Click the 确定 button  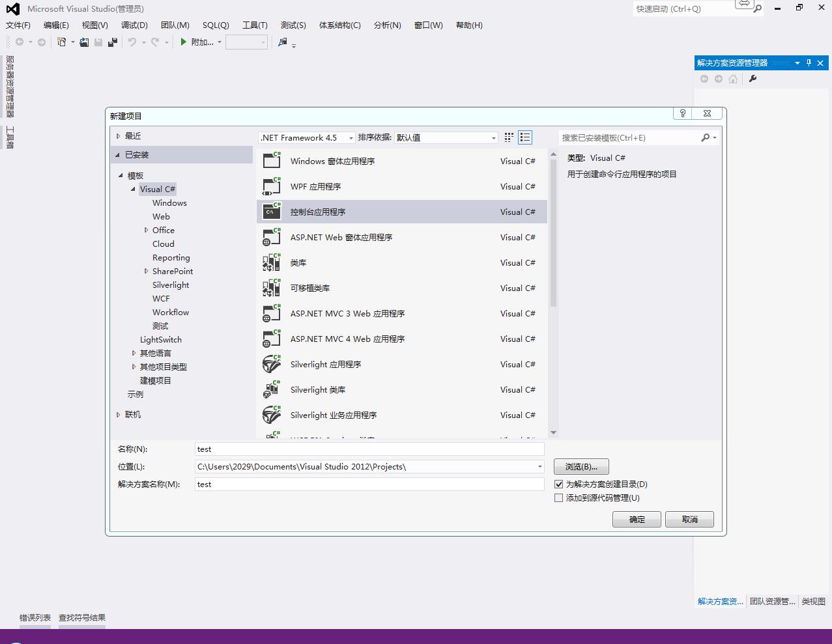pos(637,519)
